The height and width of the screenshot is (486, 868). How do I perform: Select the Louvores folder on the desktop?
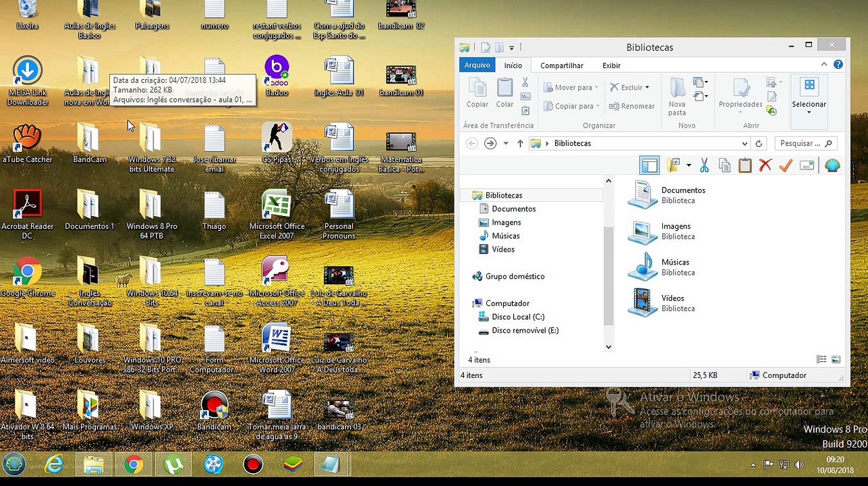(90, 344)
